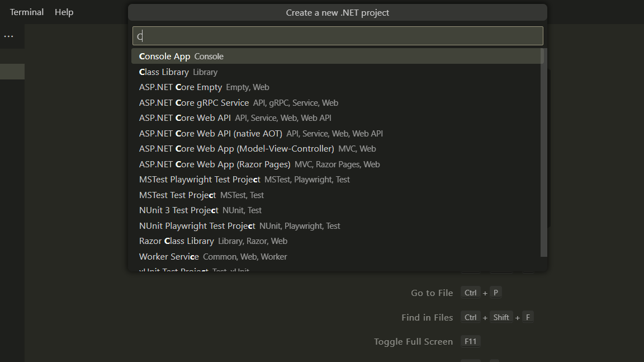Click the F key badge for Find in Files
The image size is (644, 362).
[528, 317]
